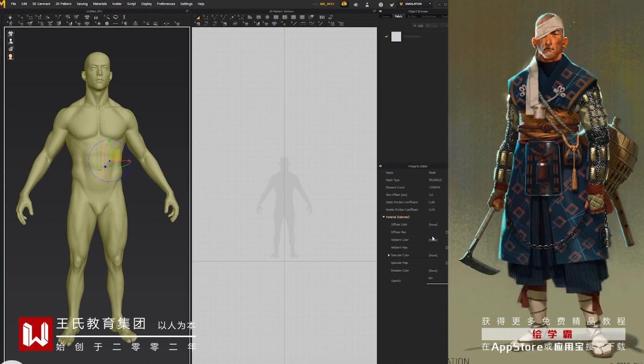Viewport: 644px width, 364px height.
Task: Click the Kinetic Friction Coefficient value 0,05
Action: (x=432, y=209)
